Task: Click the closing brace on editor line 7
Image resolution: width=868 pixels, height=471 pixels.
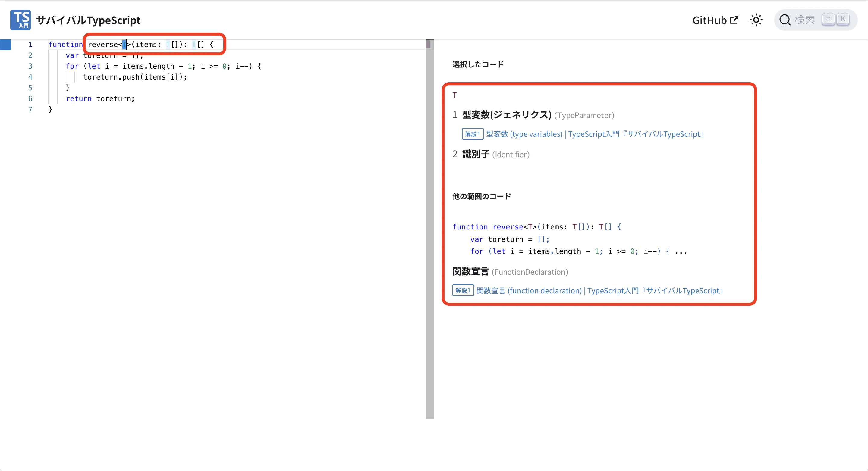Action: pyautogui.click(x=51, y=109)
